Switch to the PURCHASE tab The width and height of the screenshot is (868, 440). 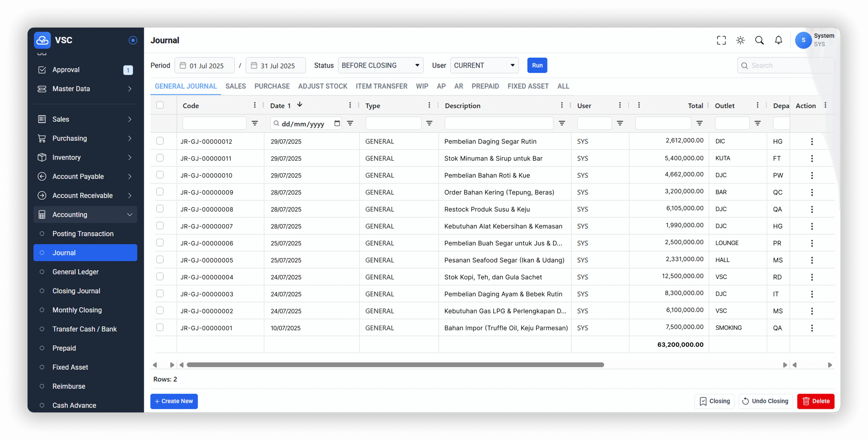coord(272,86)
